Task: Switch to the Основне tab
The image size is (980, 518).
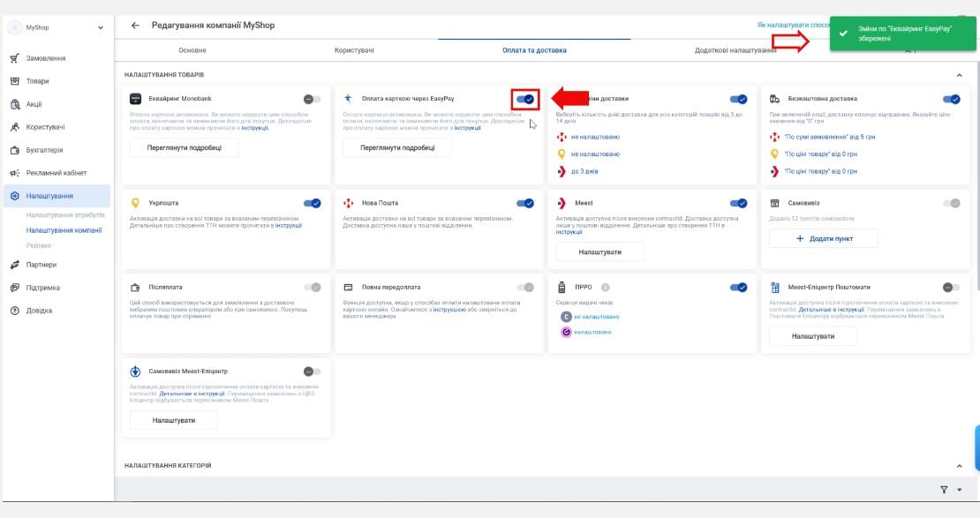Action: tap(192, 50)
